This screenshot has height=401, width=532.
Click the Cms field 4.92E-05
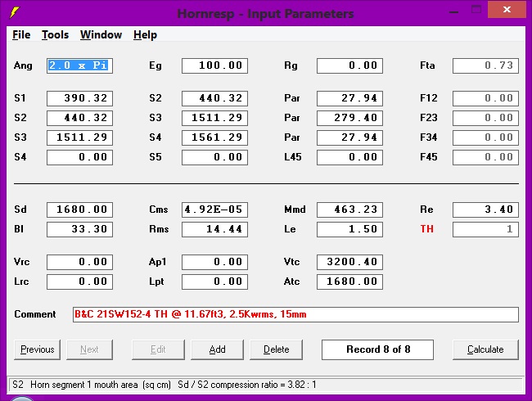(x=214, y=210)
